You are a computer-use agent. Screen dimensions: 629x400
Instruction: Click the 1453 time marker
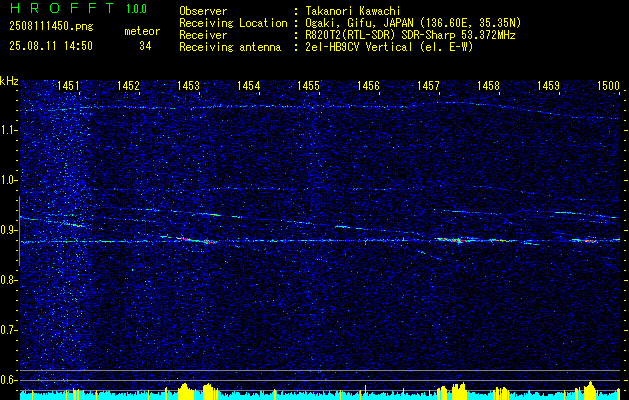click(x=189, y=85)
